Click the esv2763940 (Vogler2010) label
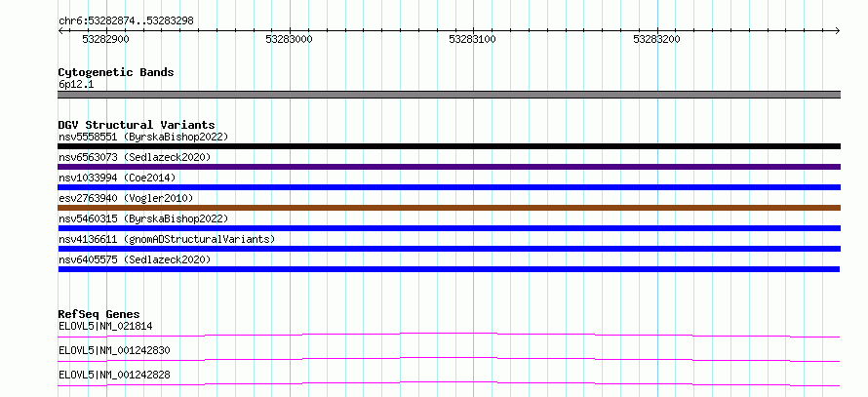The width and height of the screenshot is (868, 397). click(126, 198)
